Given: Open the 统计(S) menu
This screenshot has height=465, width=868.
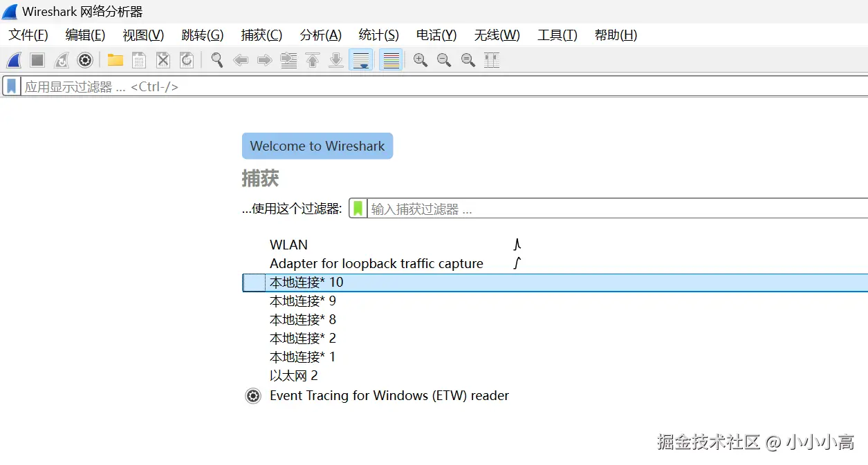Looking at the screenshot, I should coord(379,35).
